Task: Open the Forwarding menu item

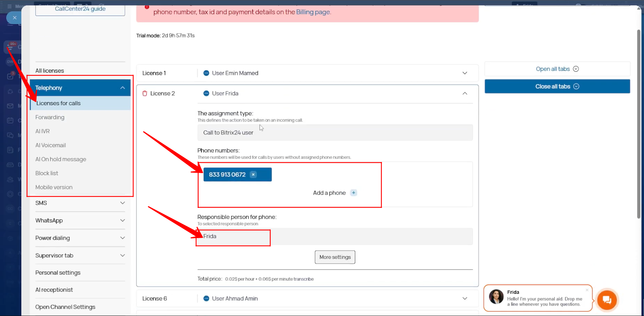Action: pos(50,118)
